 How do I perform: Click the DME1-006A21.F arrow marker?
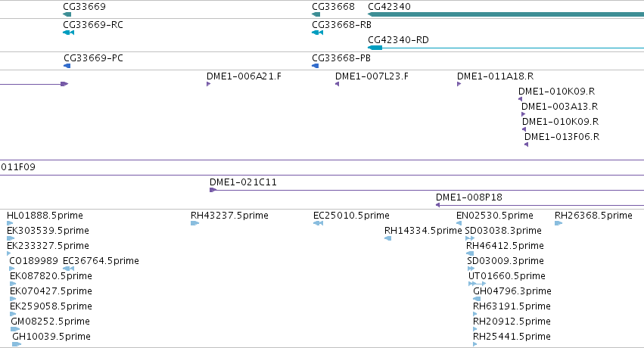(x=209, y=84)
